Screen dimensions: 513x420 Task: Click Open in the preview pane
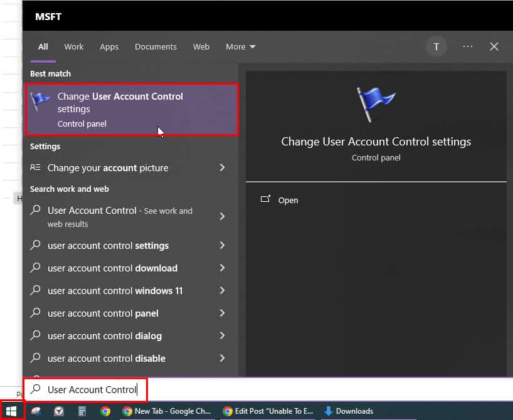click(x=288, y=200)
